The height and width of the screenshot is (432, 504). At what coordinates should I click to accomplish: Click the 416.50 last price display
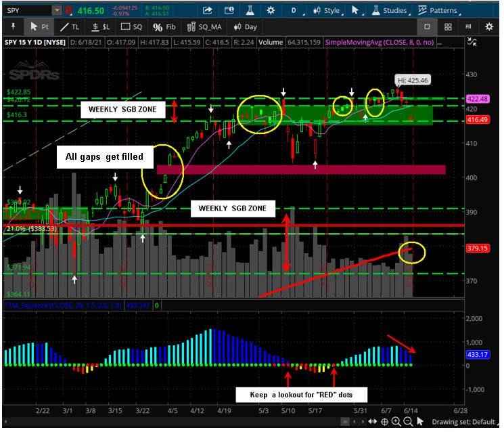[x=91, y=11]
